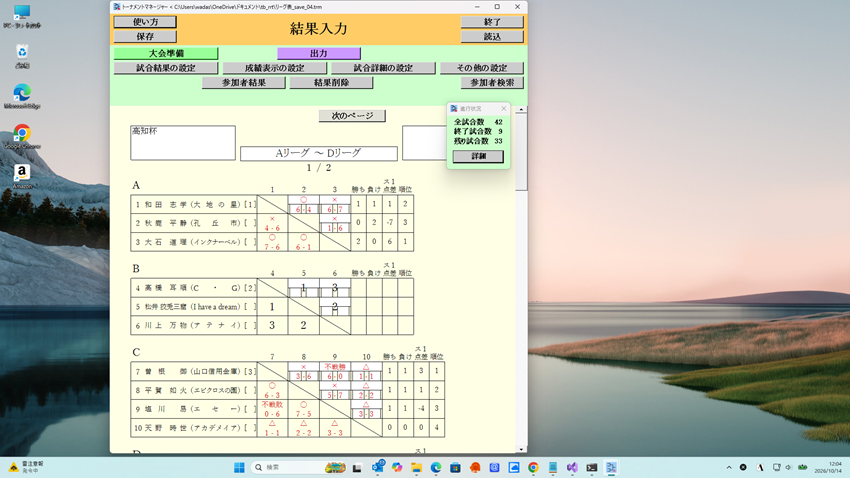
Task: Click the 高知杯 tournament name field
Action: 183,143
